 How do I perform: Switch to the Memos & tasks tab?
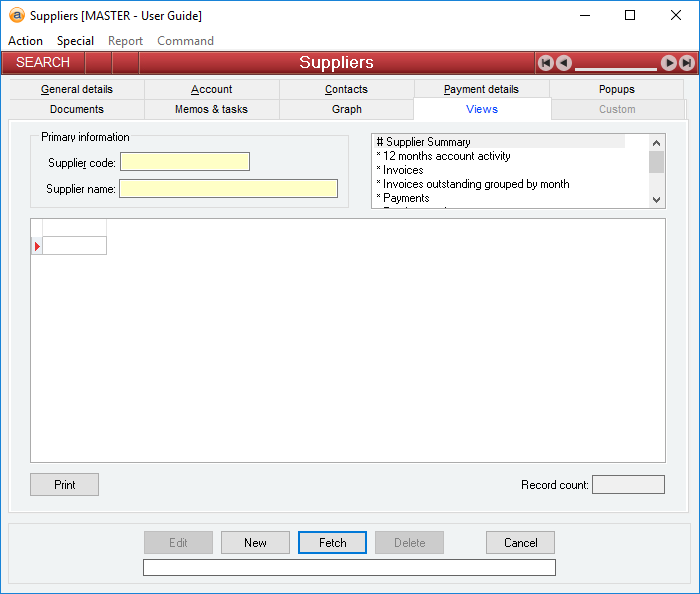click(x=211, y=109)
